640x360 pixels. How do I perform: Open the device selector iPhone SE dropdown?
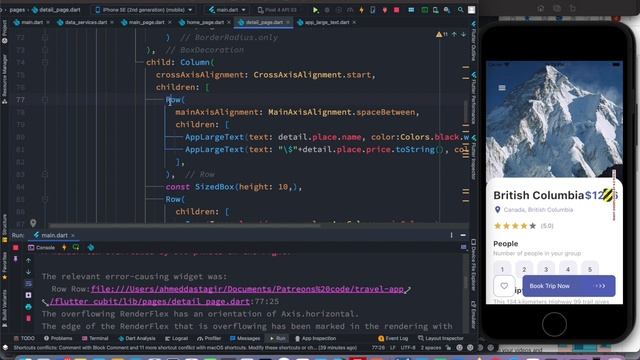[143, 10]
